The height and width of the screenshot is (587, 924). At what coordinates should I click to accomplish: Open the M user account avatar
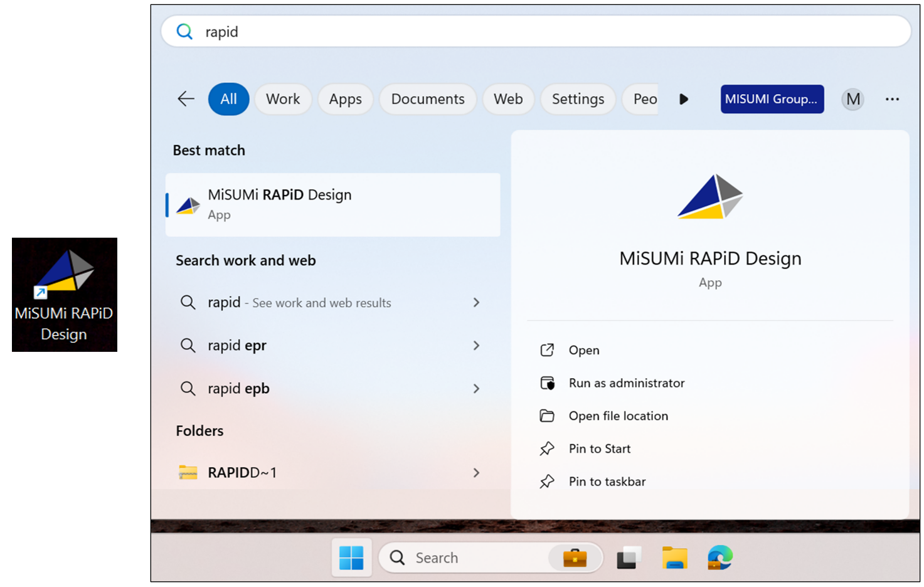coord(852,99)
